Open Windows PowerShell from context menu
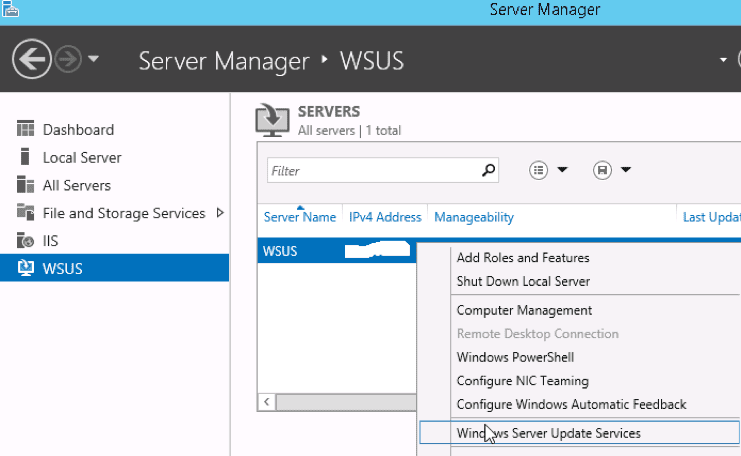This screenshot has height=456, width=741. pos(515,357)
